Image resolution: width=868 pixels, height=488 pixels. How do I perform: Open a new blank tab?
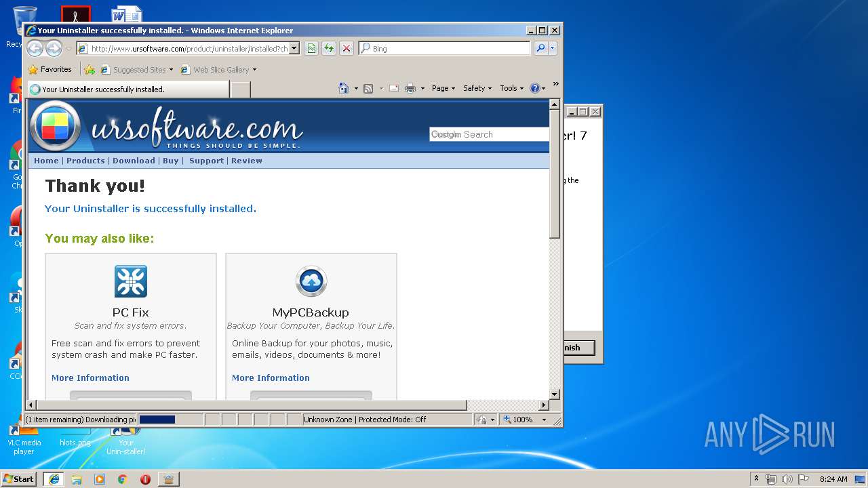(x=241, y=89)
